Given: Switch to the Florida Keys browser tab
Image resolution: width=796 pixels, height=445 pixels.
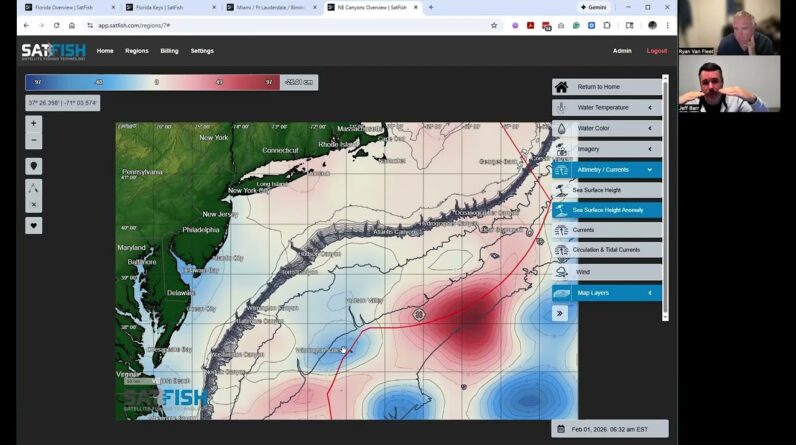Looking at the screenshot, I should point(166,7).
